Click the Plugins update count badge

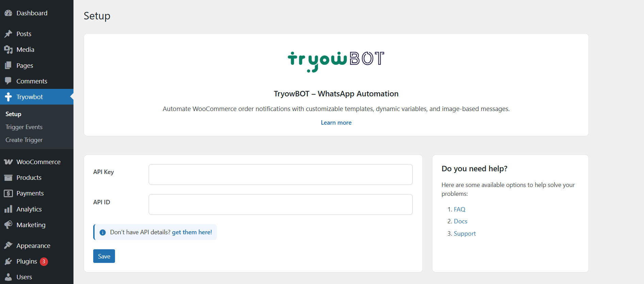click(44, 262)
